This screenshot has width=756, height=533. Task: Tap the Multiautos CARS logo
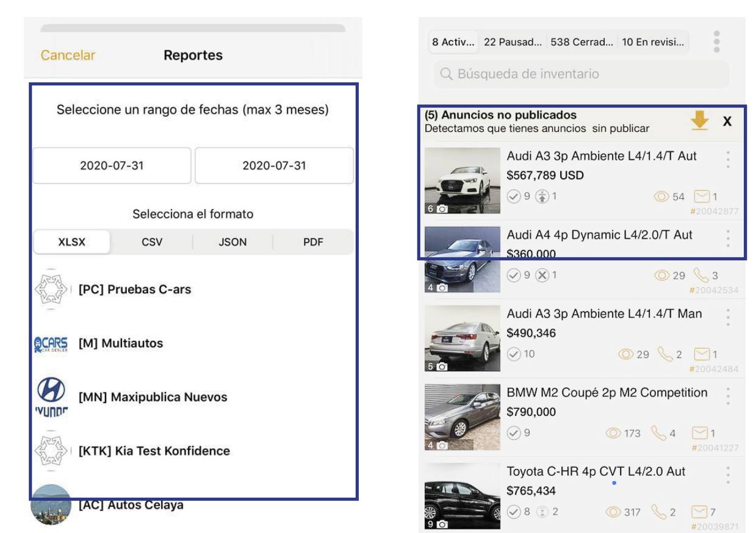coord(51,345)
